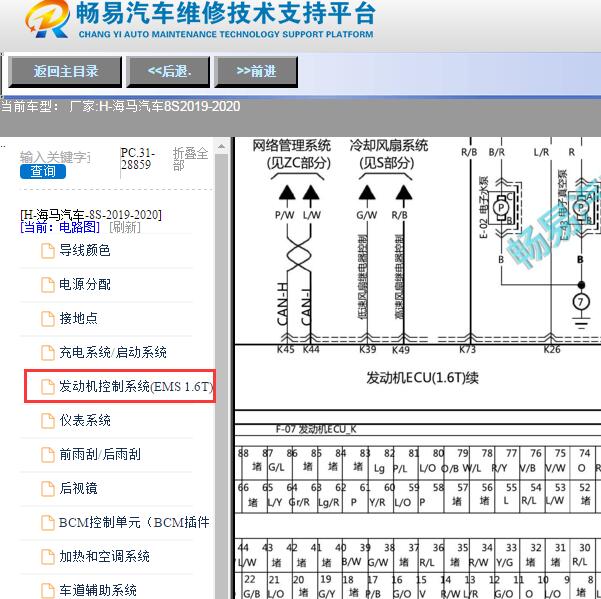Click ground point 7 symbol
The height and width of the screenshot is (599, 601).
pyautogui.click(x=581, y=302)
